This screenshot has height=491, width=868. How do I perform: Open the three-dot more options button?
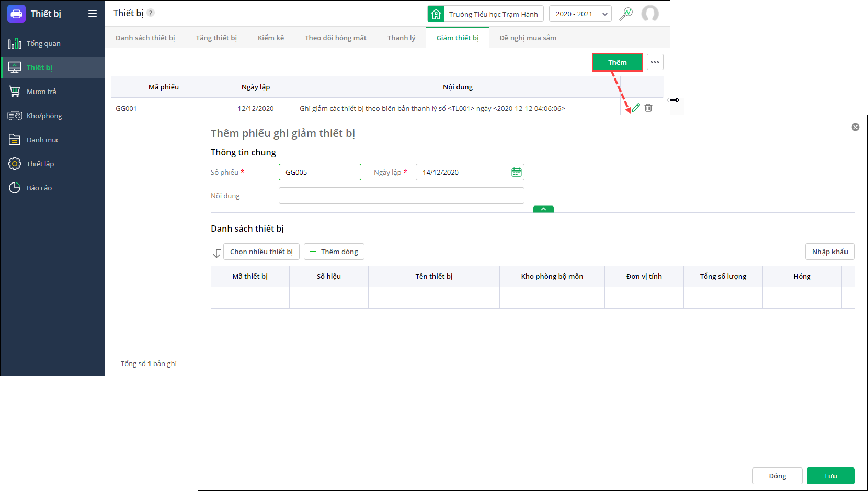point(655,62)
